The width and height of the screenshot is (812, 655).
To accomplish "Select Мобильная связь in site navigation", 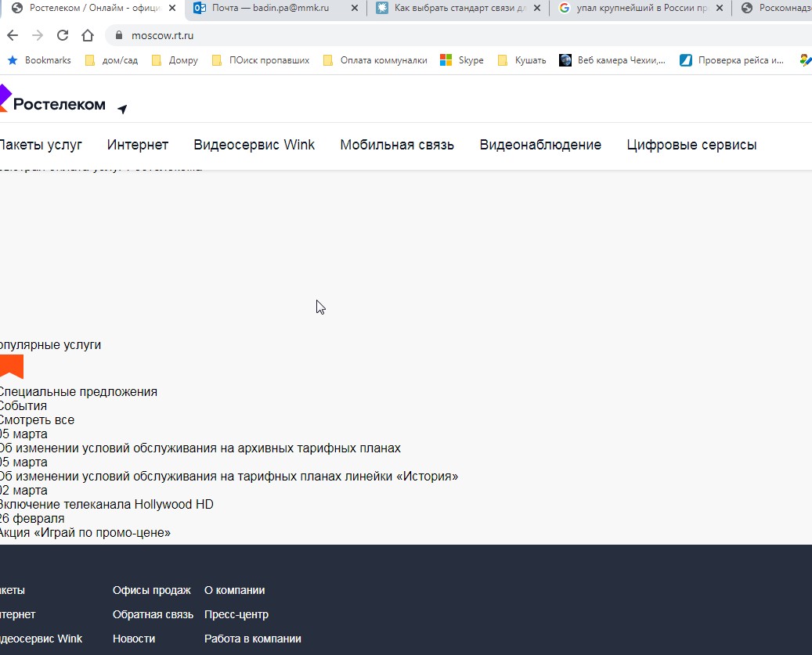I will tap(397, 145).
